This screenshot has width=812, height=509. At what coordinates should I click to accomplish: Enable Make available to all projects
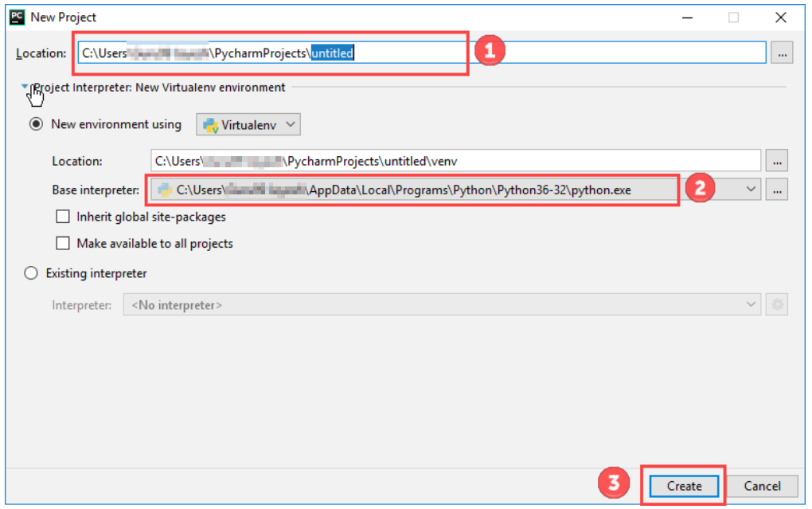63,244
